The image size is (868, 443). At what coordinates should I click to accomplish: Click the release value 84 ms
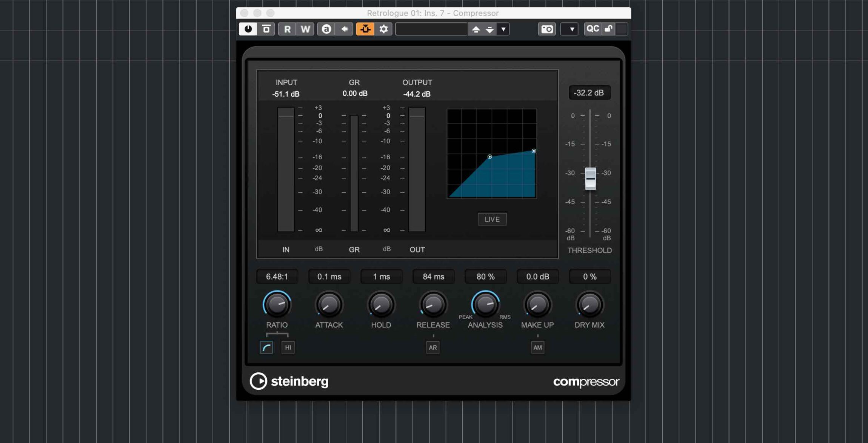[433, 277]
